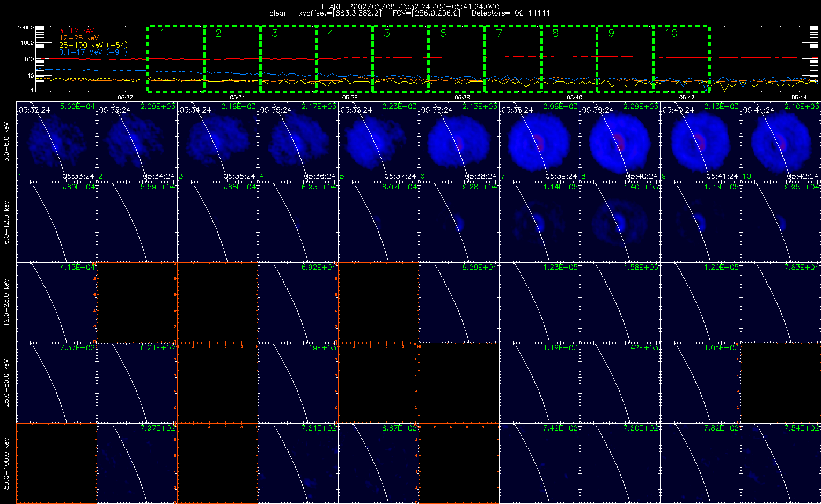Image resolution: width=821 pixels, height=504 pixels.
Task: Click the 05:36 time axis label
Action: [349, 97]
